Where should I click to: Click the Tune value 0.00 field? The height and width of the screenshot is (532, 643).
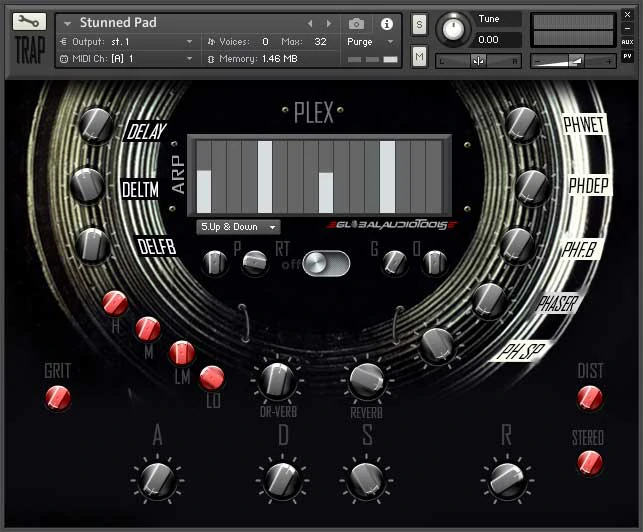(x=498, y=40)
